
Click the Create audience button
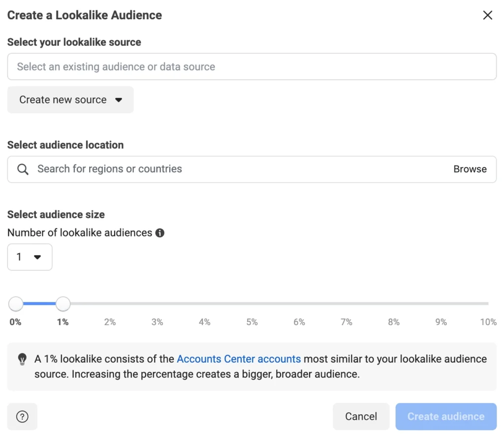click(x=445, y=416)
